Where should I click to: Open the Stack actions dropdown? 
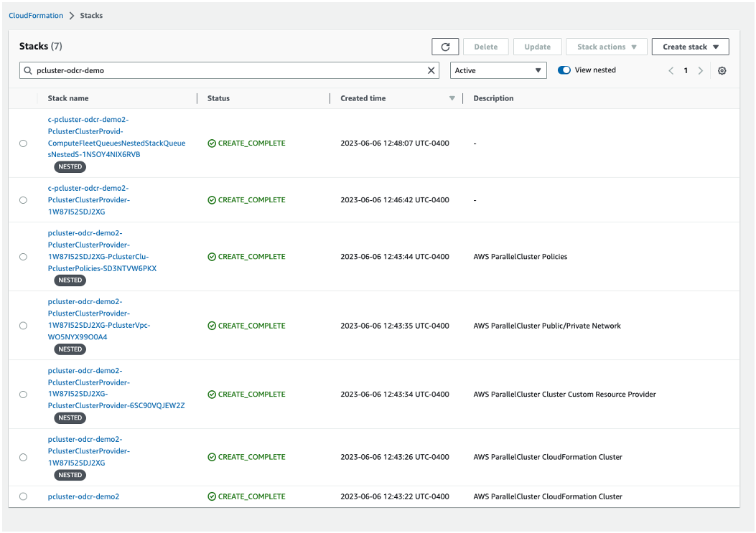606,46
